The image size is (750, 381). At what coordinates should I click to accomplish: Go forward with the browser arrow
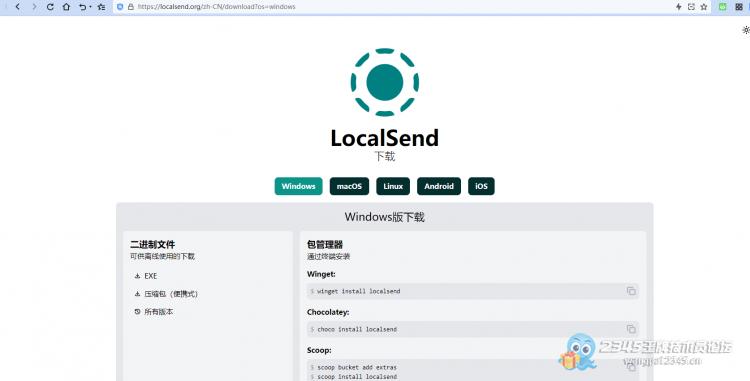coord(34,7)
